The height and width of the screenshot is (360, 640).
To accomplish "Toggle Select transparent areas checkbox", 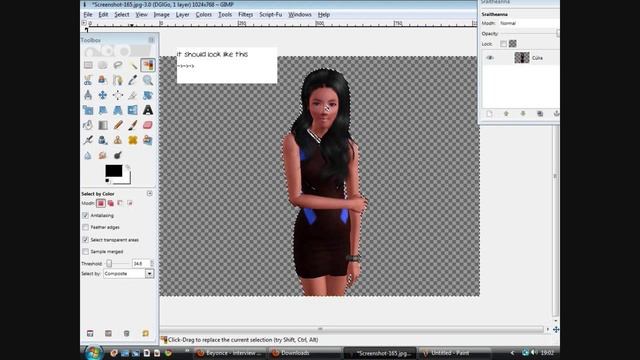I will click(x=85, y=240).
